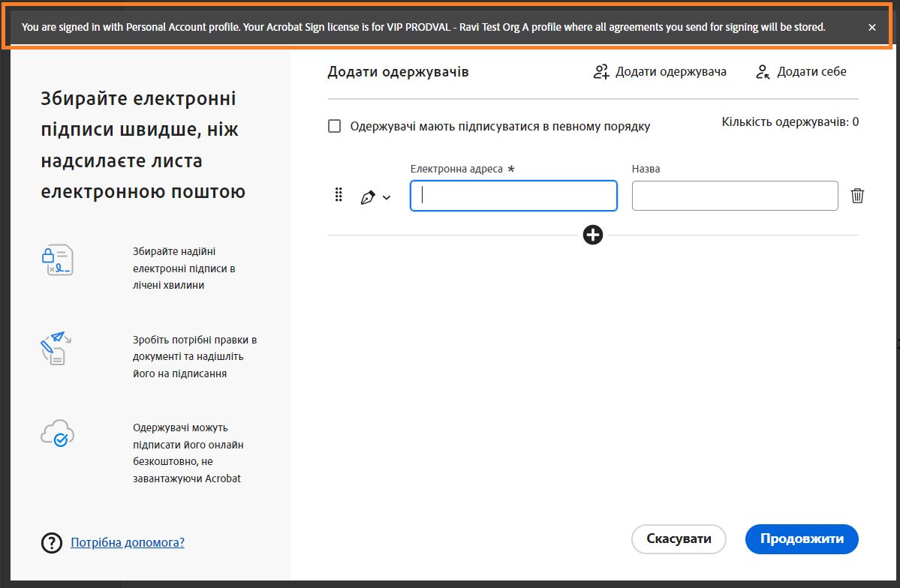Click the secure e-signature lock document icon

(x=57, y=259)
